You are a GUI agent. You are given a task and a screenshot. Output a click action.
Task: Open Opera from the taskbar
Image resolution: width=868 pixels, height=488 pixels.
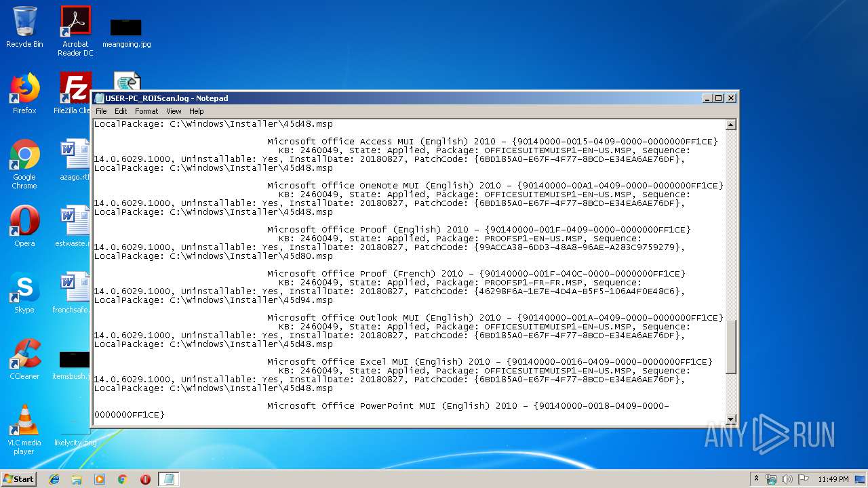tap(145, 479)
